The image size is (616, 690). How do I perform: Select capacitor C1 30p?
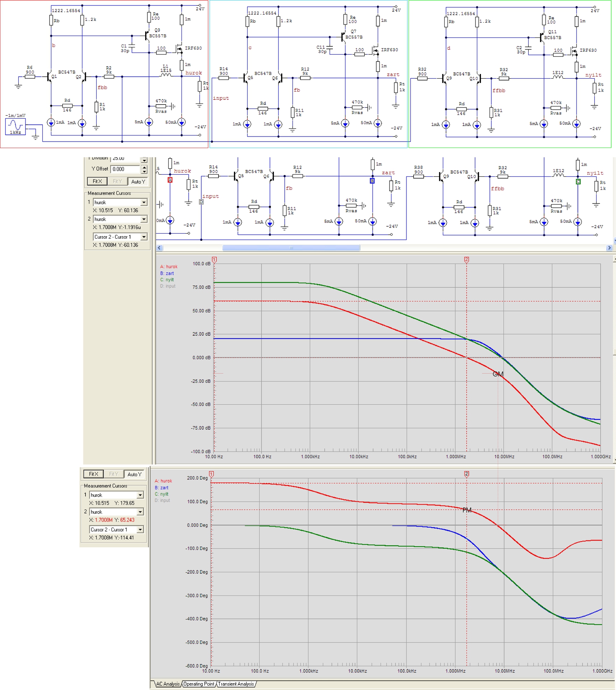pos(132,46)
